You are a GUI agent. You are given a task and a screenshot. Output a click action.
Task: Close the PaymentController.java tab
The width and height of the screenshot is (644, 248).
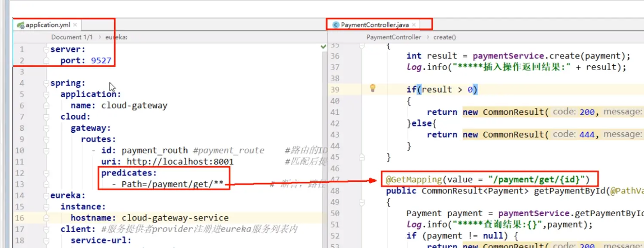pyautogui.click(x=413, y=25)
